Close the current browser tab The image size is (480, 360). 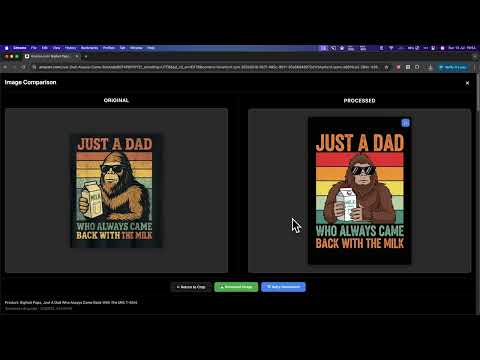point(77,57)
